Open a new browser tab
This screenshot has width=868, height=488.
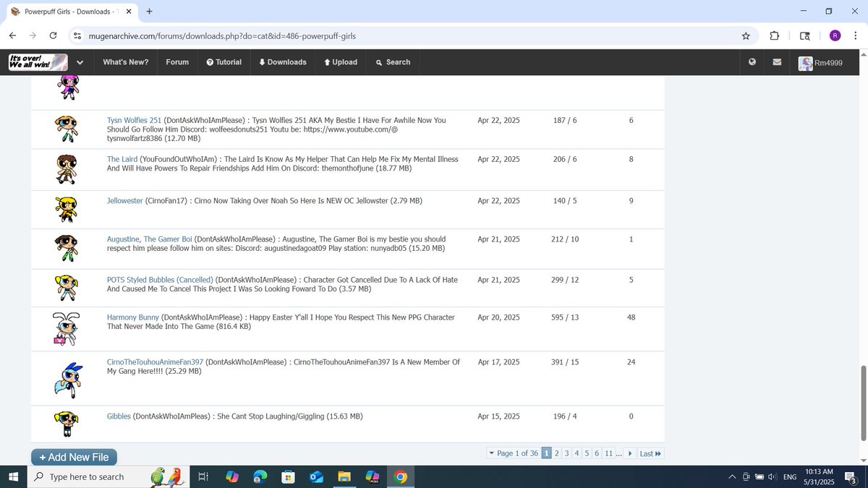149,12
